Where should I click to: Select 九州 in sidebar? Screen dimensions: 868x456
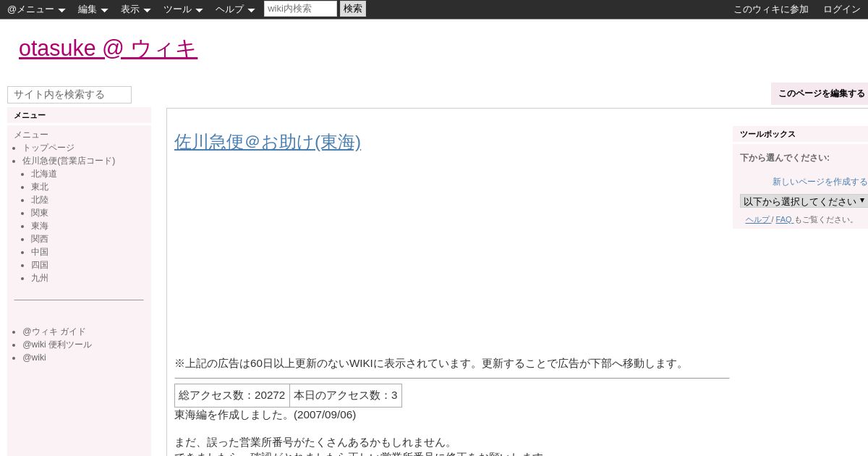(40, 278)
